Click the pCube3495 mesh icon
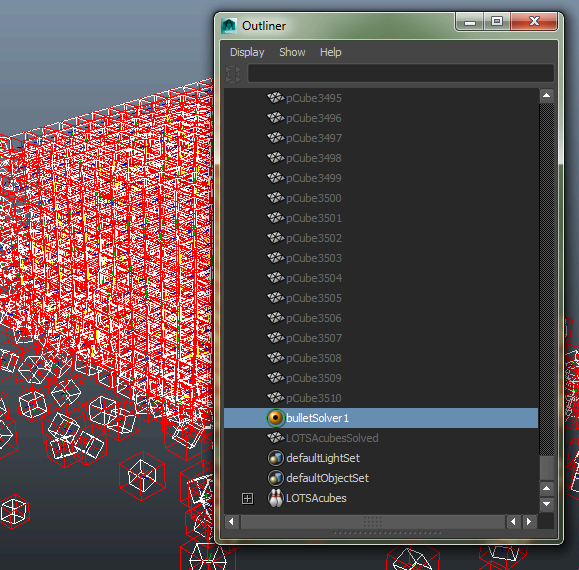 pyautogui.click(x=275, y=98)
